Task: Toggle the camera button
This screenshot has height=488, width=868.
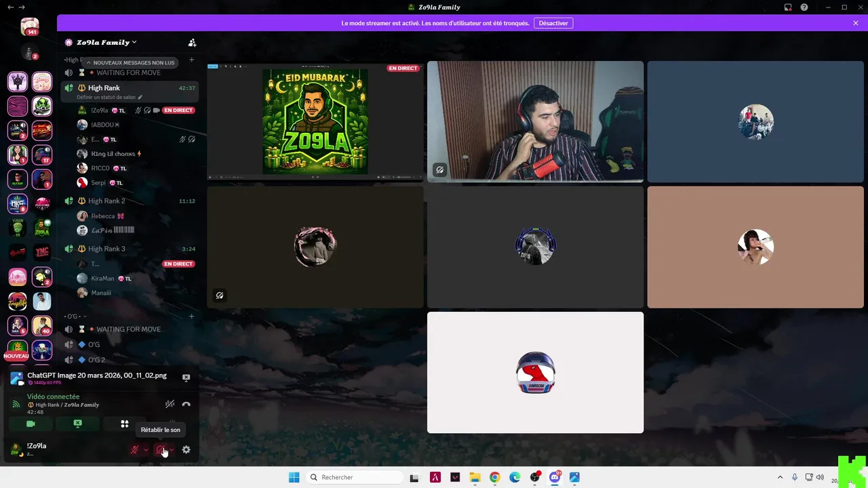Action: pos(31,424)
